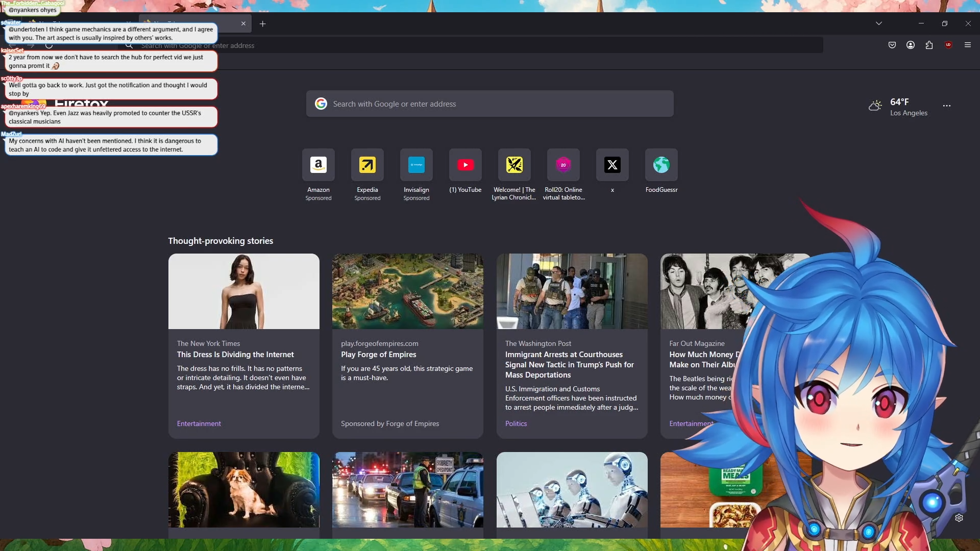Open the 'This Dress Is Dividing the Internet' story

(235, 355)
